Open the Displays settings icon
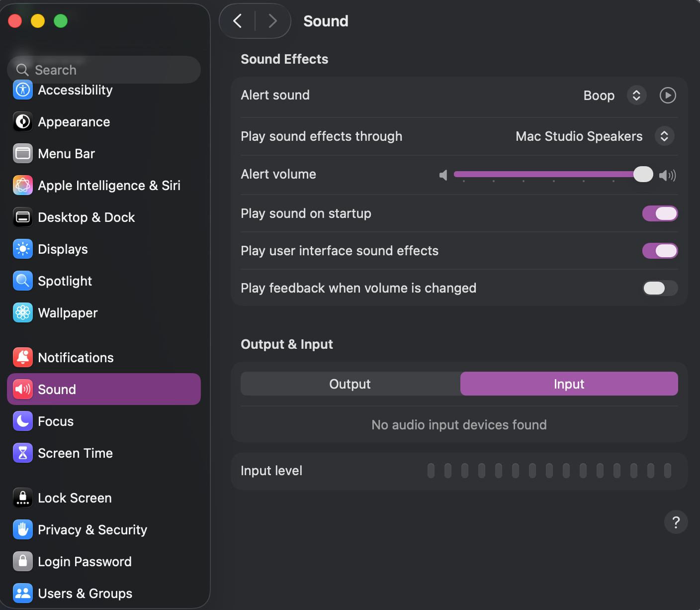This screenshot has height=610, width=700. point(23,249)
